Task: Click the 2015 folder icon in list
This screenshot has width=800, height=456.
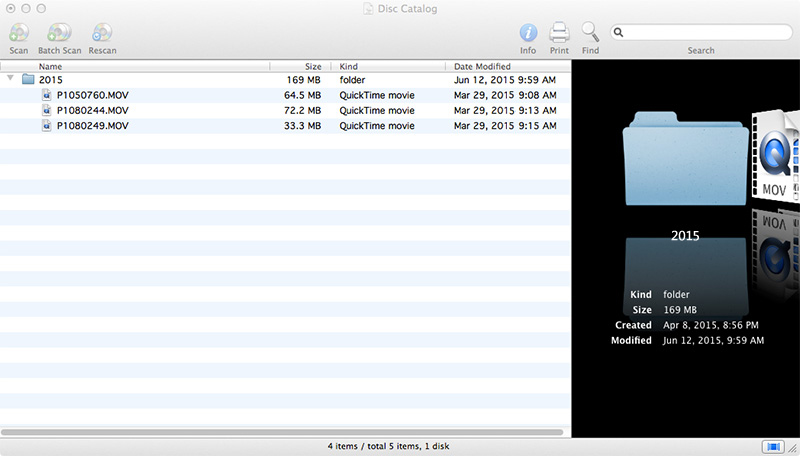Action: 28,79
